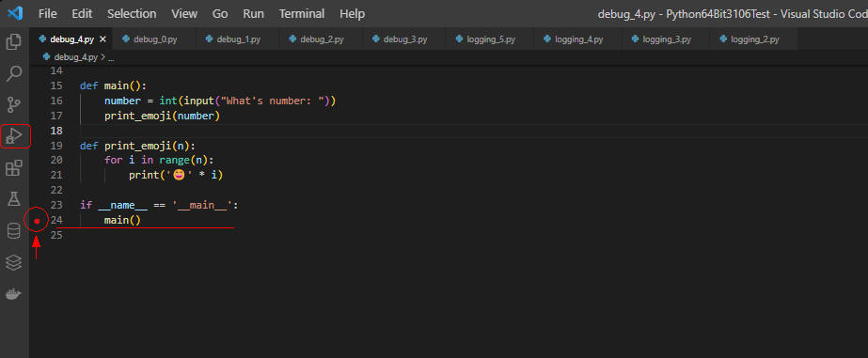Close the debug_4.py tab
This screenshot has width=868, height=358.
pos(103,39)
